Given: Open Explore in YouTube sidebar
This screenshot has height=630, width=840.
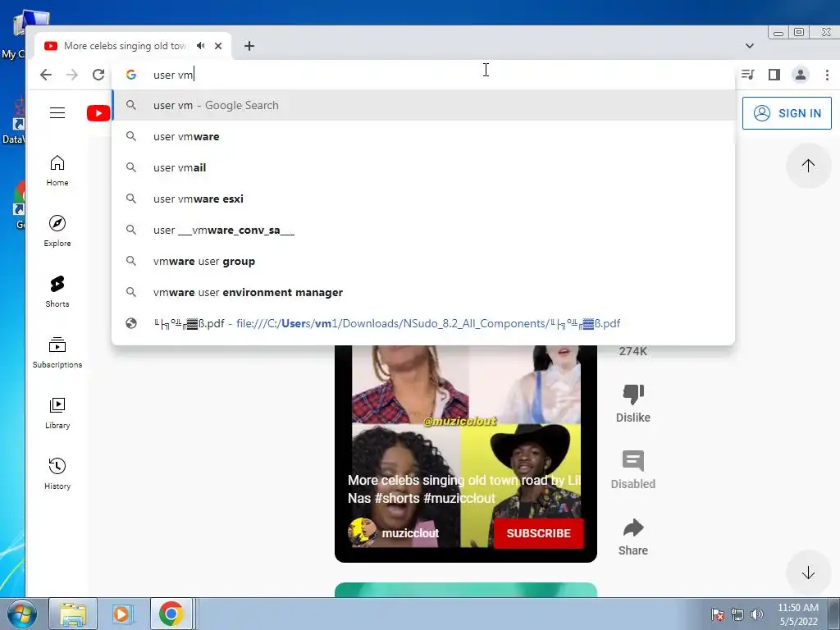Looking at the screenshot, I should pyautogui.click(x=57, y=231).
